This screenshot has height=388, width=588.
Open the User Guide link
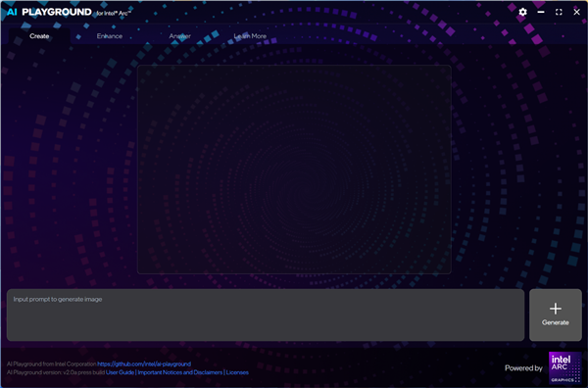click(x=120, y=372)
